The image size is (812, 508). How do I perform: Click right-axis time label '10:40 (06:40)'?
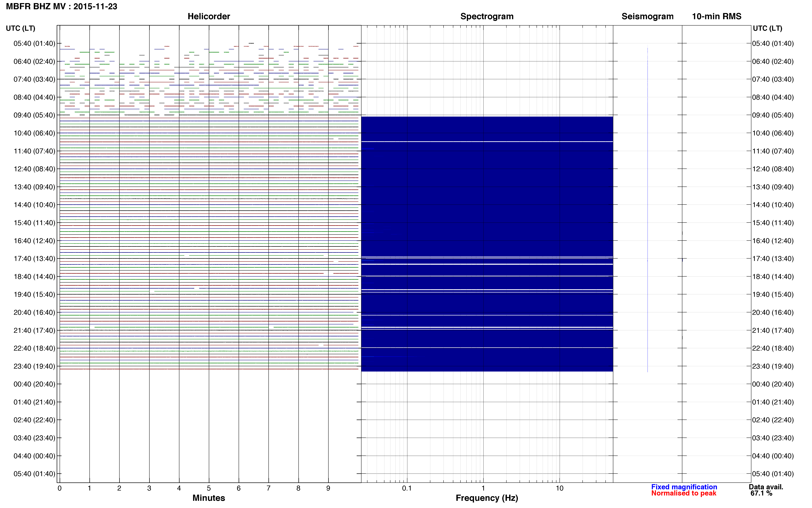pos(773,133)
